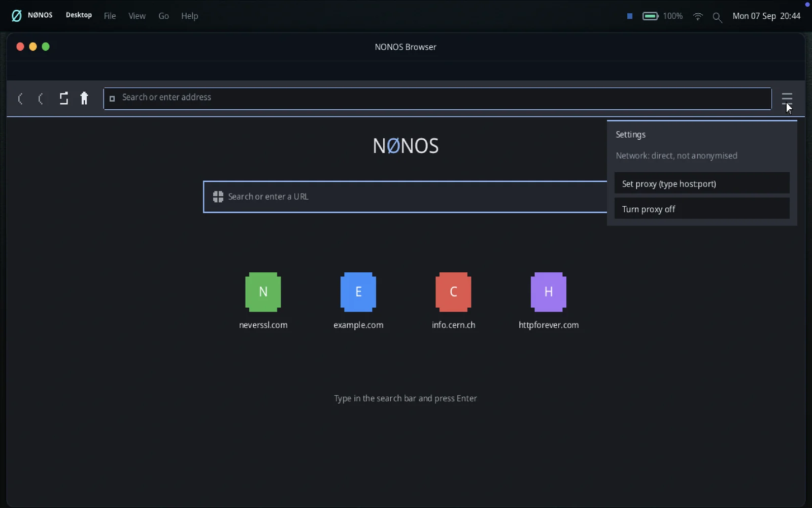The image size is (812, 508).
Task: Focus the Search or enter address bar
Action: pyautogui.click(x=437, y=99)
